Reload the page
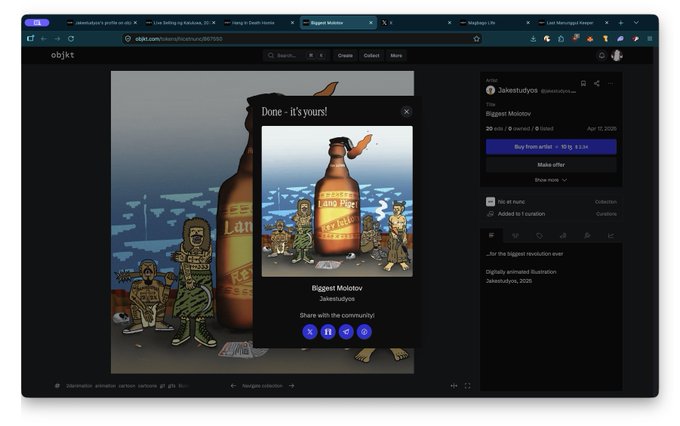The height and width of the screenshot is (426, 680). point(71,39)
